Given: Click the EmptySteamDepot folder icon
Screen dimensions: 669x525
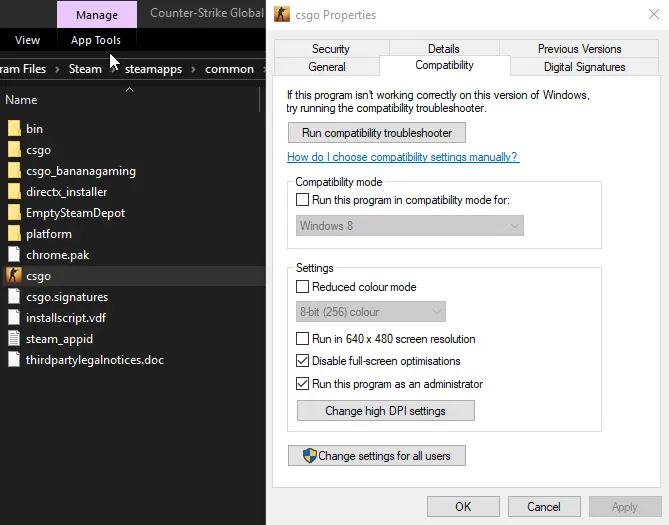Looking at the screenshot, I should [14, 212].
